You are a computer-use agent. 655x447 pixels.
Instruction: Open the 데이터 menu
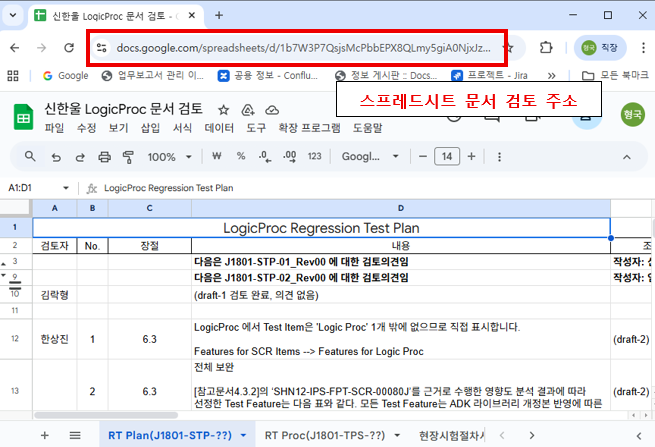[219, 128]
